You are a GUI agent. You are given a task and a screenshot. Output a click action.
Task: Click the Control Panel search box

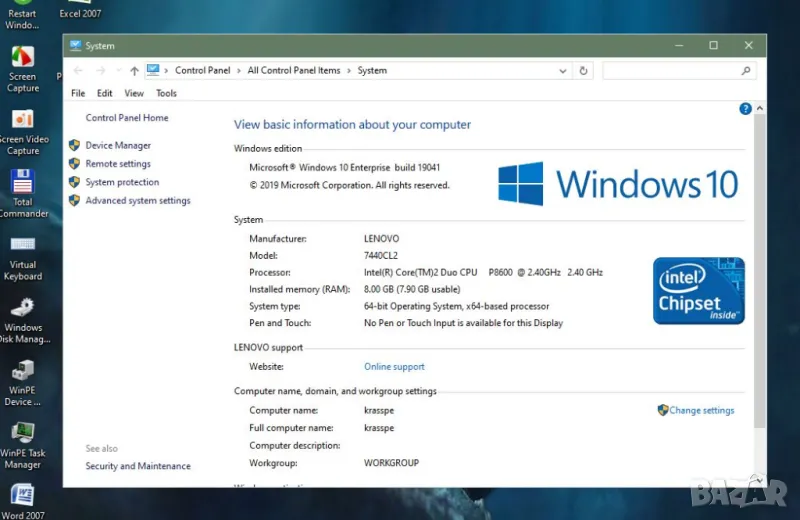point(670,71)
